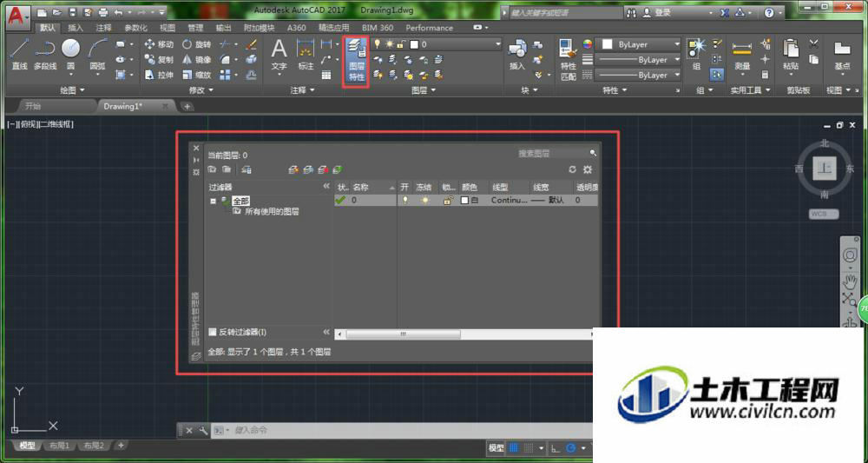The height and width of the screenshot is (463, 868).
Task: Toggle freeze sun icon for layer 0
Action: click(x=424, y=201)
